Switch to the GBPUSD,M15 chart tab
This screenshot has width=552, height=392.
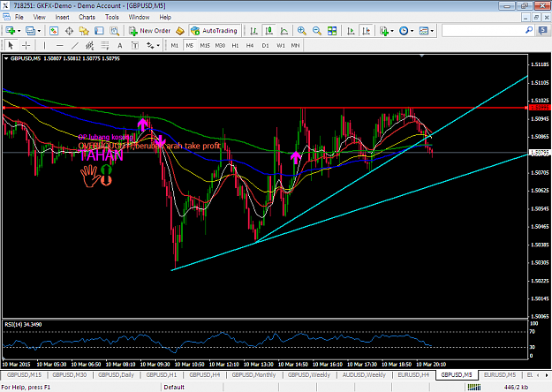pos(24,374)
